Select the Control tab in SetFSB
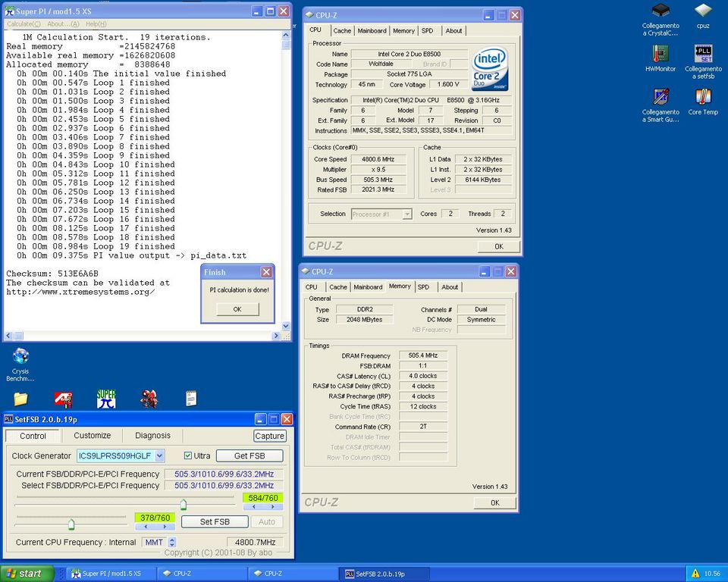This screenshot has width=728, height=582. [x=33, y=436]
